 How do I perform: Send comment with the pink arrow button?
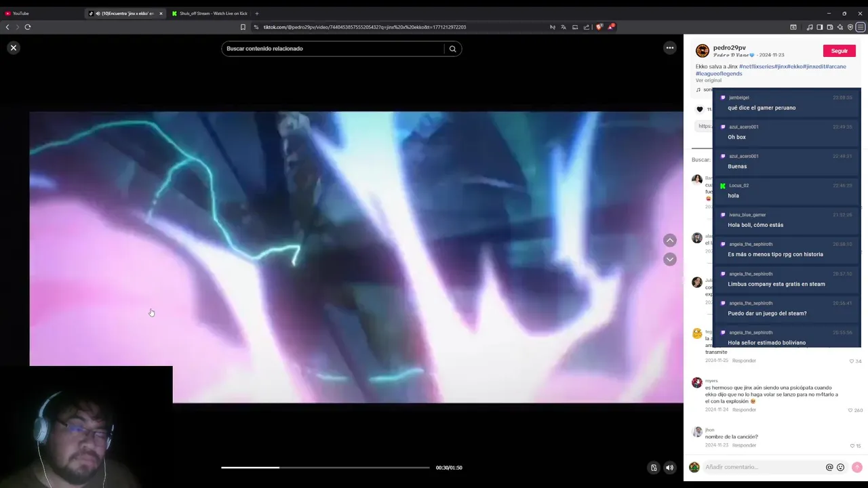(857, 467)
